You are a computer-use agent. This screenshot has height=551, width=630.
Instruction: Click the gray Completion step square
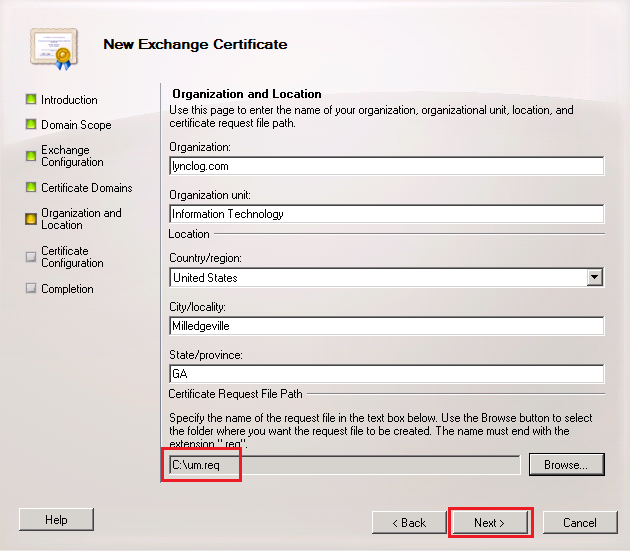coord(31,288)
